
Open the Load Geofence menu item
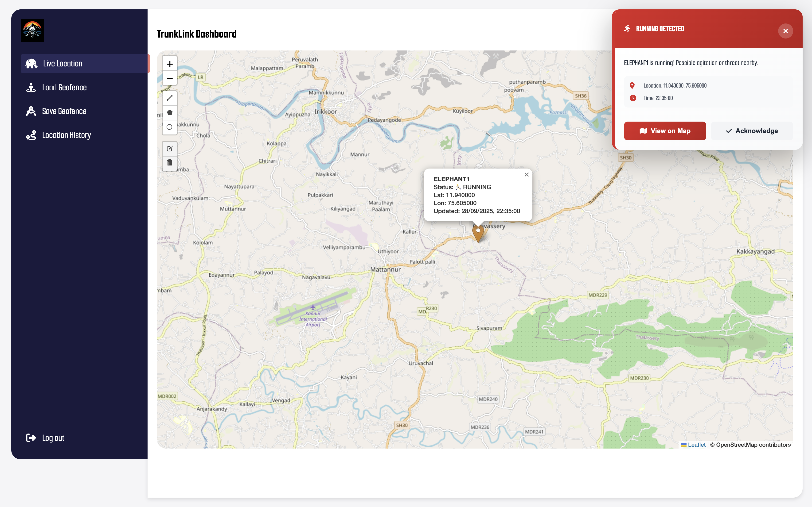coord(64,88)
